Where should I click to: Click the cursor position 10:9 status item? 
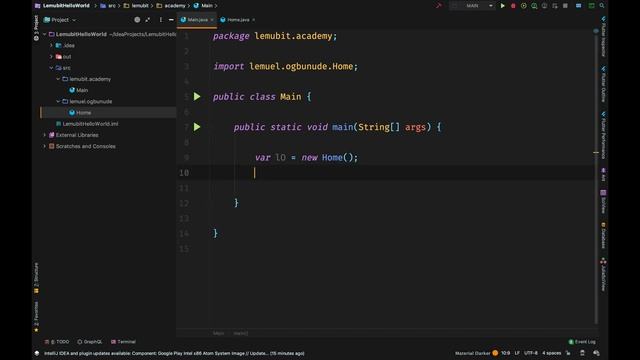(x=505, y=353)
